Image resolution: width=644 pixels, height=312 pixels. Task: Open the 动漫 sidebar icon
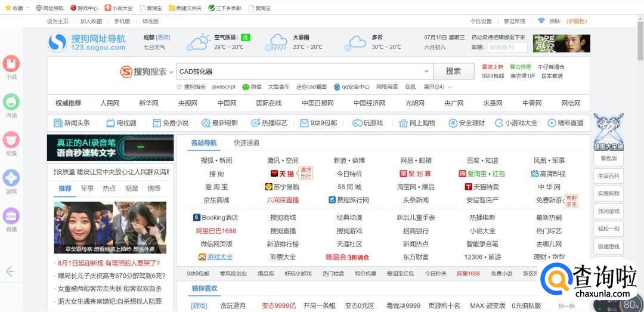pos(11,141)
